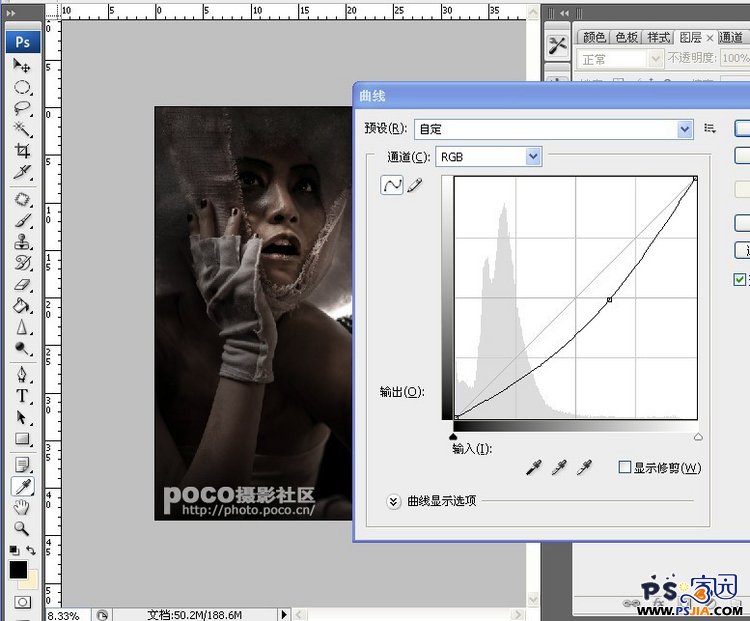Click the black foreground color swatch
This screenshot has width=750, height=621.
tap(18, 570)
